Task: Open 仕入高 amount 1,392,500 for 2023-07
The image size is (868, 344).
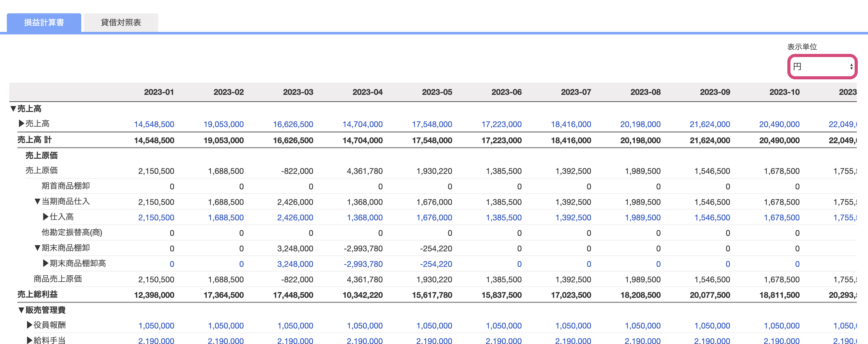Action: [x=573, y=218]
